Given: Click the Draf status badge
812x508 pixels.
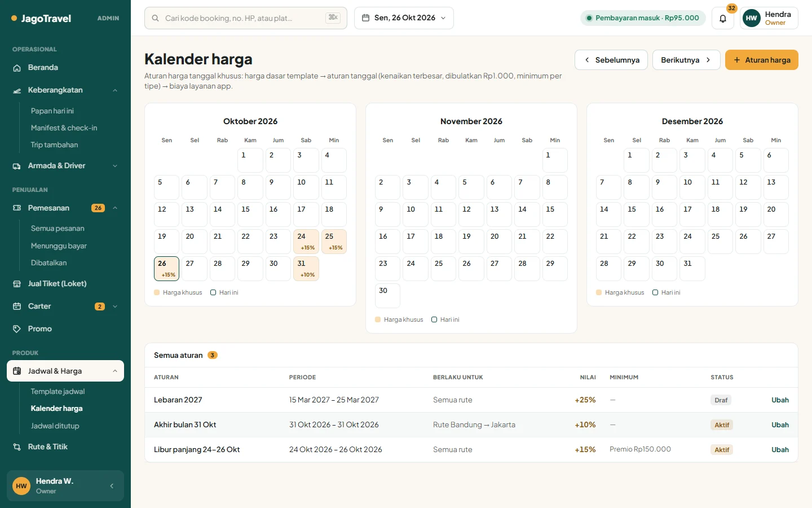Looking at the screenshot, I should pyautogui.click(x=721, y=400).
